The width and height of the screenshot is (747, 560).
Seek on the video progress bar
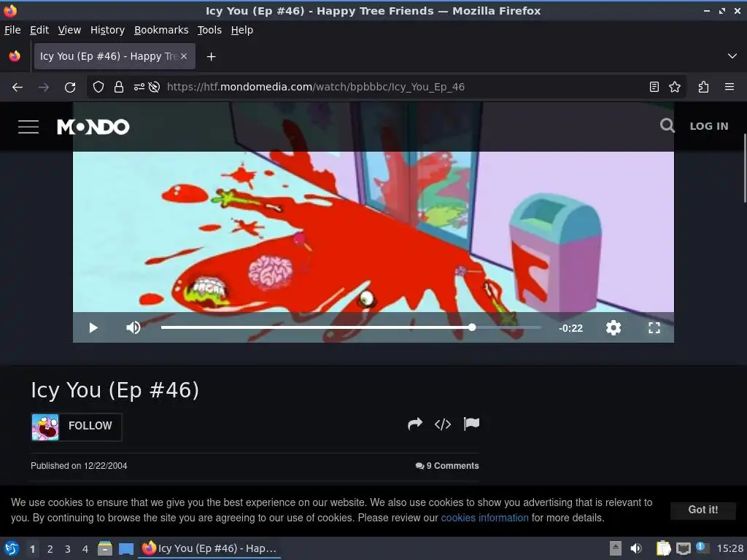(351, 327)
